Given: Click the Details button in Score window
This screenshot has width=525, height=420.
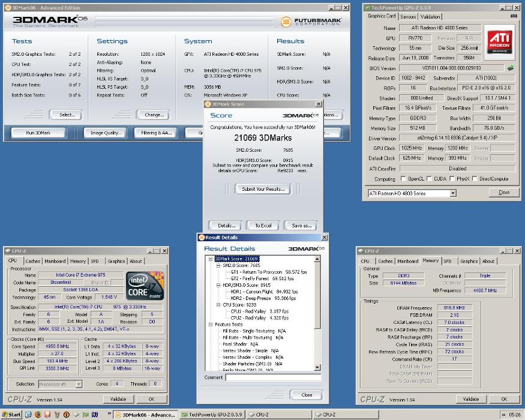Looking at the screenshot, I should [x=226, y=226].
